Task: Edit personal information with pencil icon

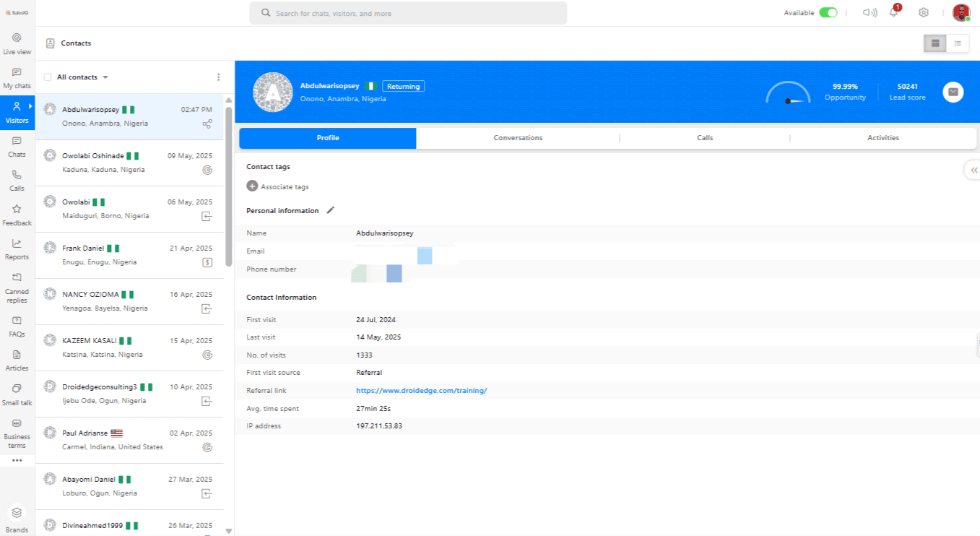Action: point(331,210)
